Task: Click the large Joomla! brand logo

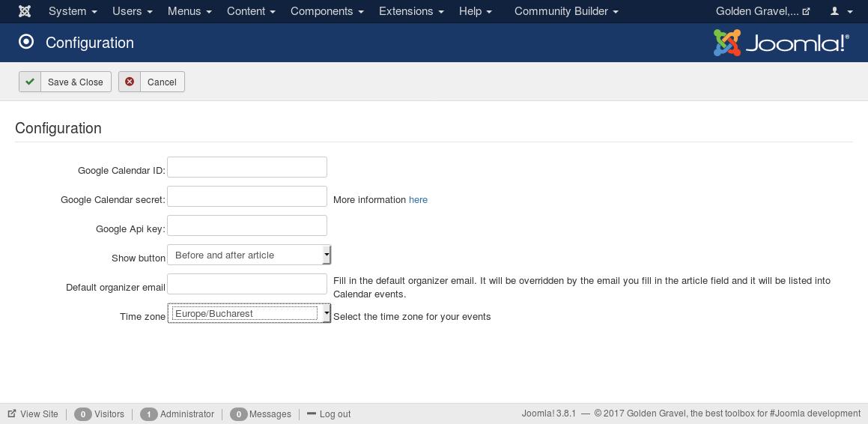Action: click(781, 43)
